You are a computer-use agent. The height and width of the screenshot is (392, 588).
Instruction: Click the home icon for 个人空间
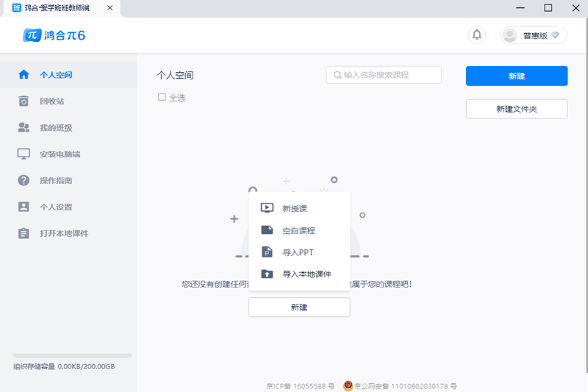[x=24, y=74]
